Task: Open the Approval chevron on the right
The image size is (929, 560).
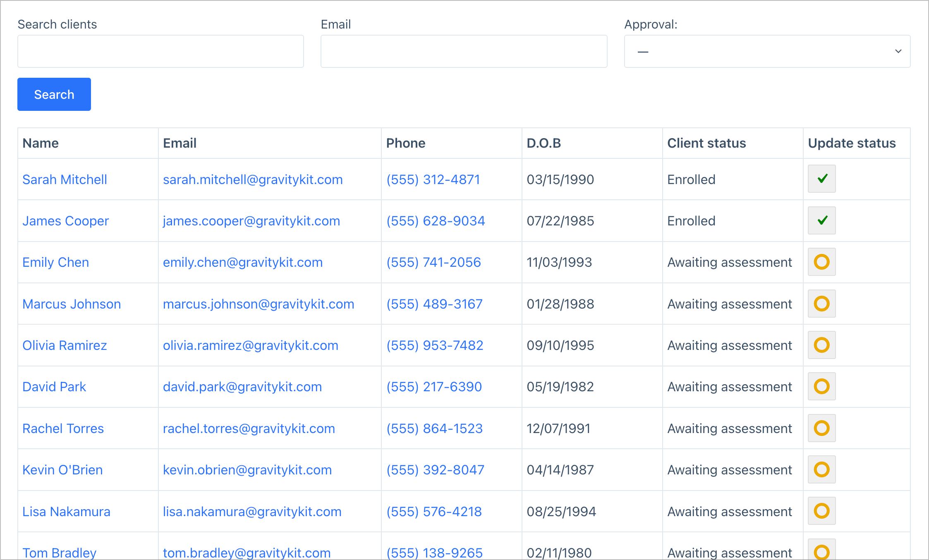Action: 898,51
